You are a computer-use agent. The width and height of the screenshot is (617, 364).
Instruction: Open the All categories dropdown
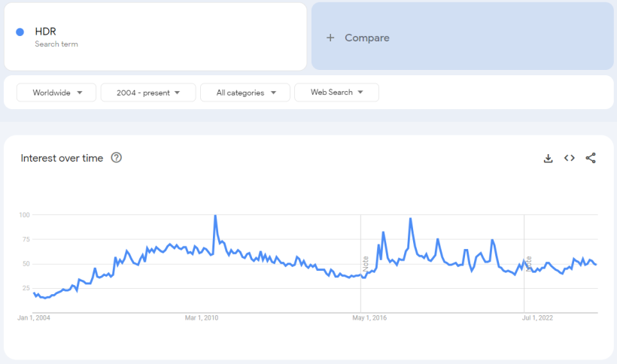tap(245, 93)
